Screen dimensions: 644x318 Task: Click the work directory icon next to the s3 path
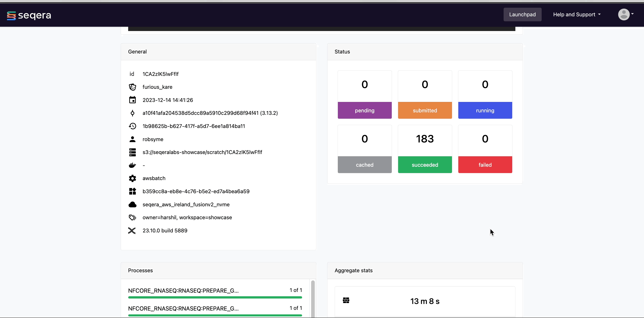[x=132, y=152]
